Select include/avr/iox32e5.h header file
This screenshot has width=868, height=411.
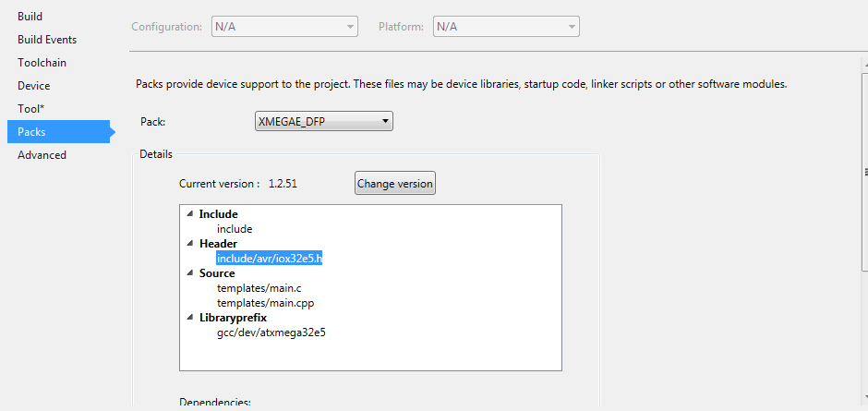269,259
